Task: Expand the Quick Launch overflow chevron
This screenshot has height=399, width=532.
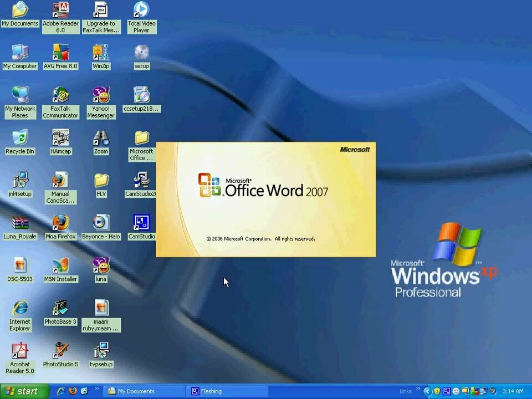Action: pos(96,389)
